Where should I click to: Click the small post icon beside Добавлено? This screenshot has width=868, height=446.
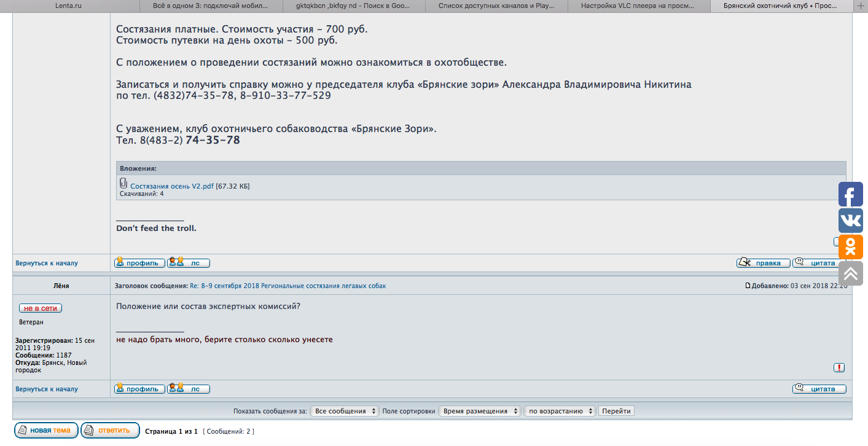click(748, 286)
